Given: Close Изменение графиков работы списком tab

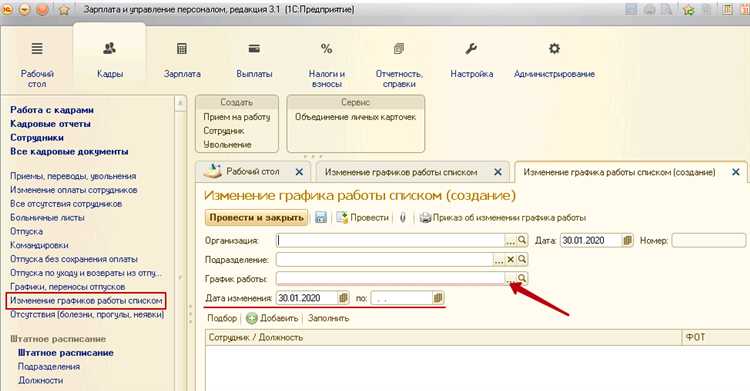Looking at the screenshot, I should tap(498, 172).
